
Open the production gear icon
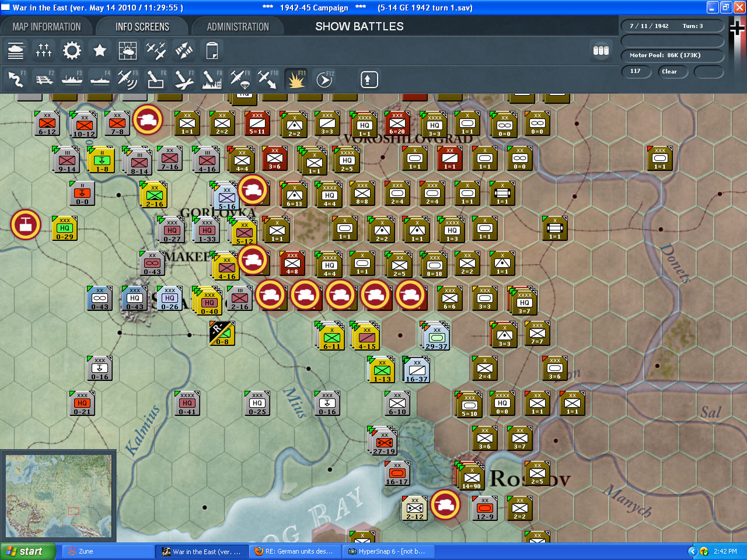pyautogui.click(x=72, y=51)
